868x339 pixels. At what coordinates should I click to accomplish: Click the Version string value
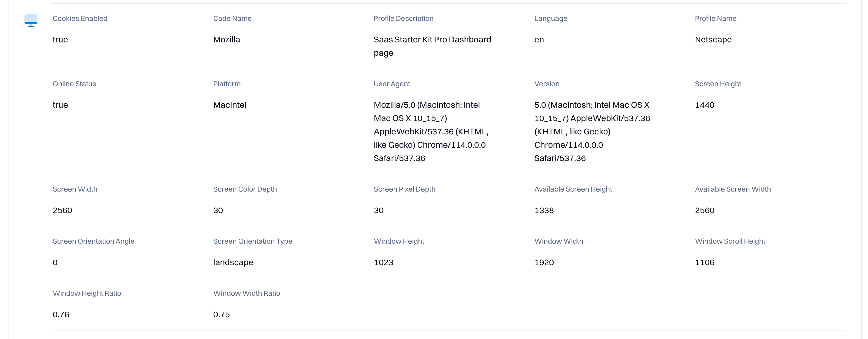[x=592, y=132]
